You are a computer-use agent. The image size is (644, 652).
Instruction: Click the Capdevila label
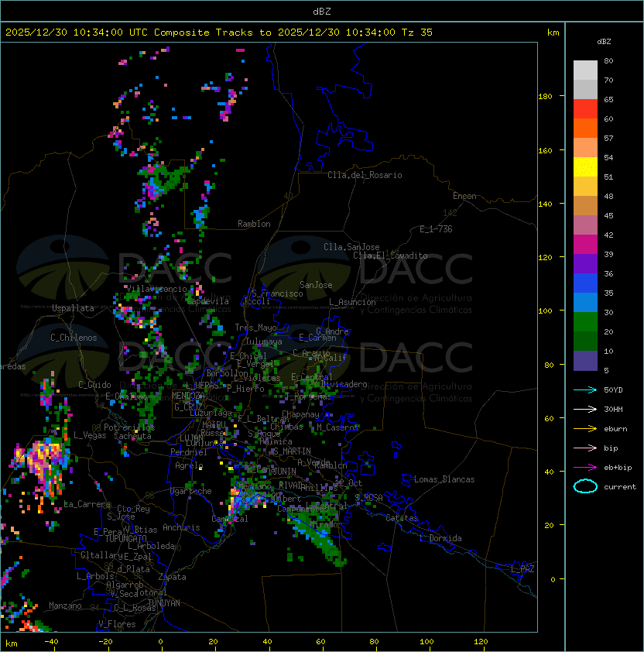pyautogui.click(x=208, y=301)
